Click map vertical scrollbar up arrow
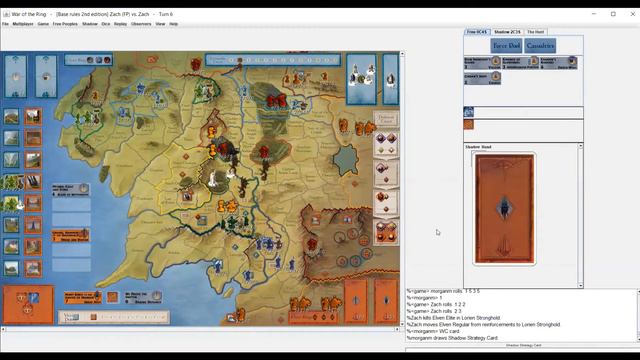The image size is (640, 360). (402, 54)
